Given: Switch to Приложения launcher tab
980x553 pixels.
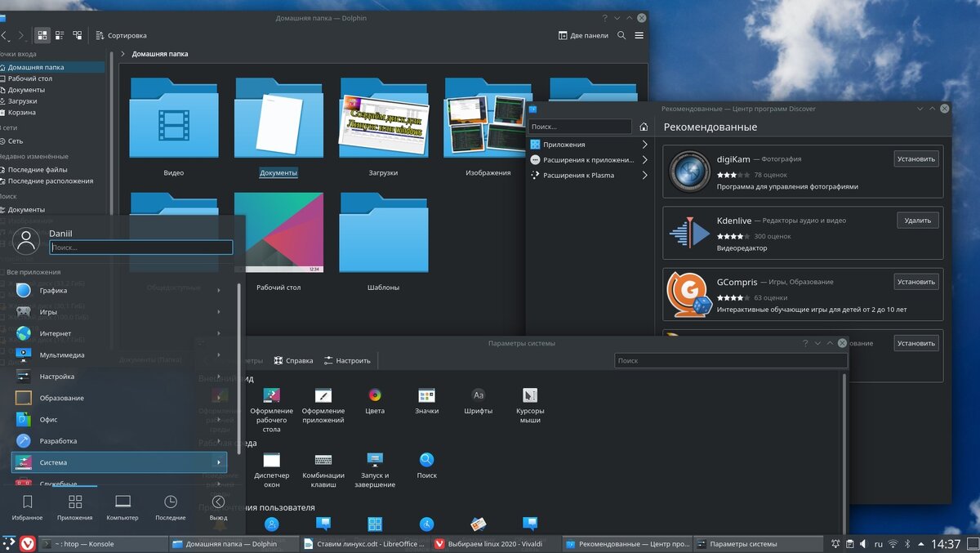Looking at the screenshot, I should coord(75,507).
